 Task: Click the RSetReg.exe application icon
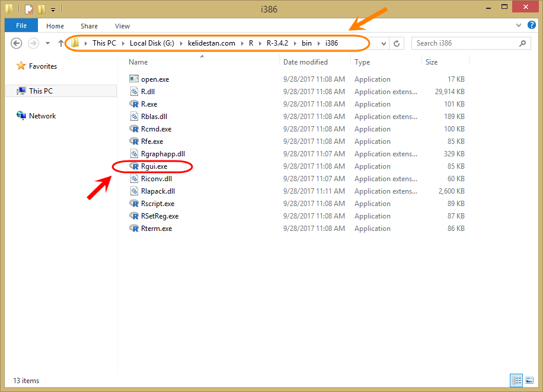(134, 216)
